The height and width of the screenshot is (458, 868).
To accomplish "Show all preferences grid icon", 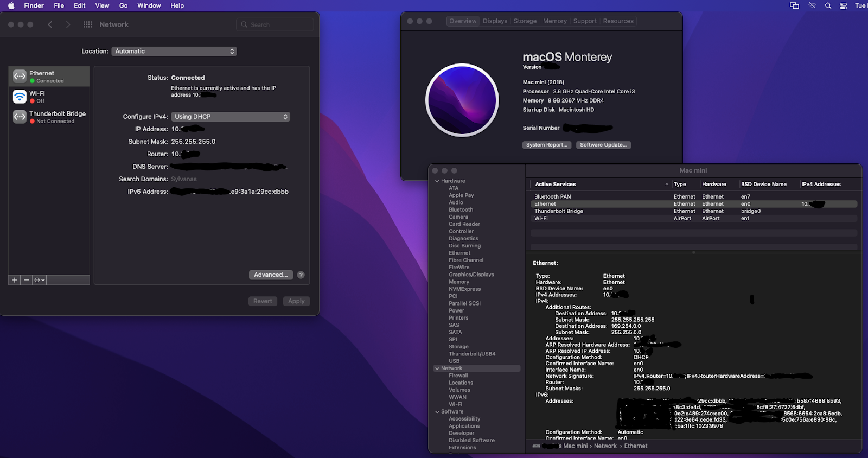I will 88,24.
